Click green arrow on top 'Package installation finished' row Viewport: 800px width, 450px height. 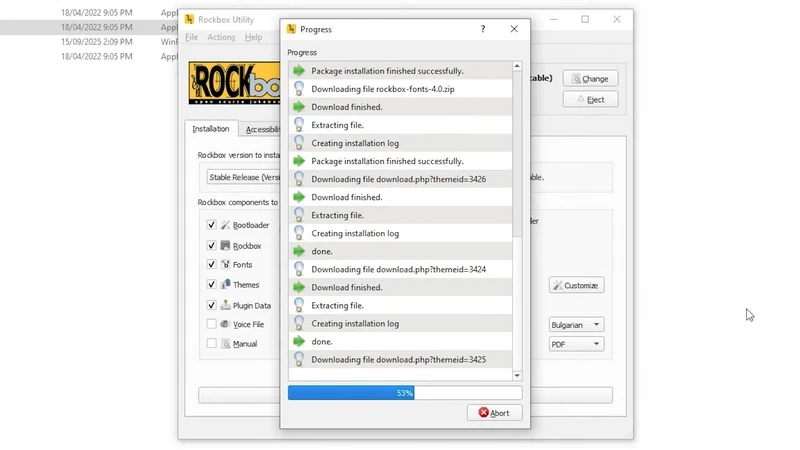coord(299,71)
